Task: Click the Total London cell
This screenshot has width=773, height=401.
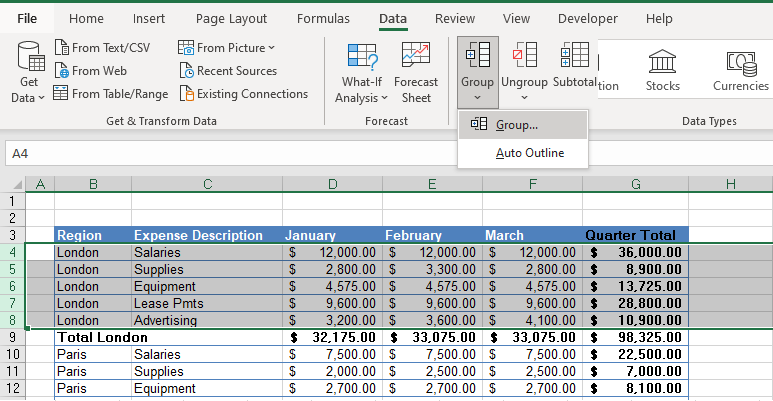Action: (x=101, y=338)
